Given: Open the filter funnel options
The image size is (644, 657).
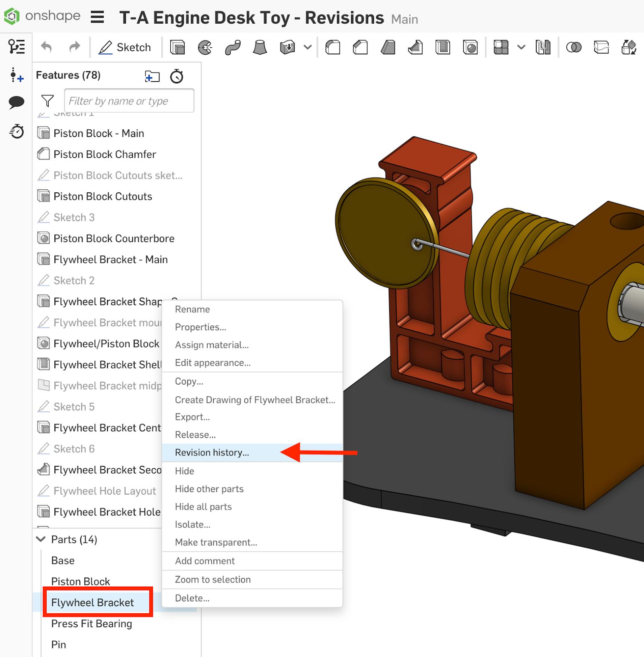Looking at the screenshot, I should 47,101.
